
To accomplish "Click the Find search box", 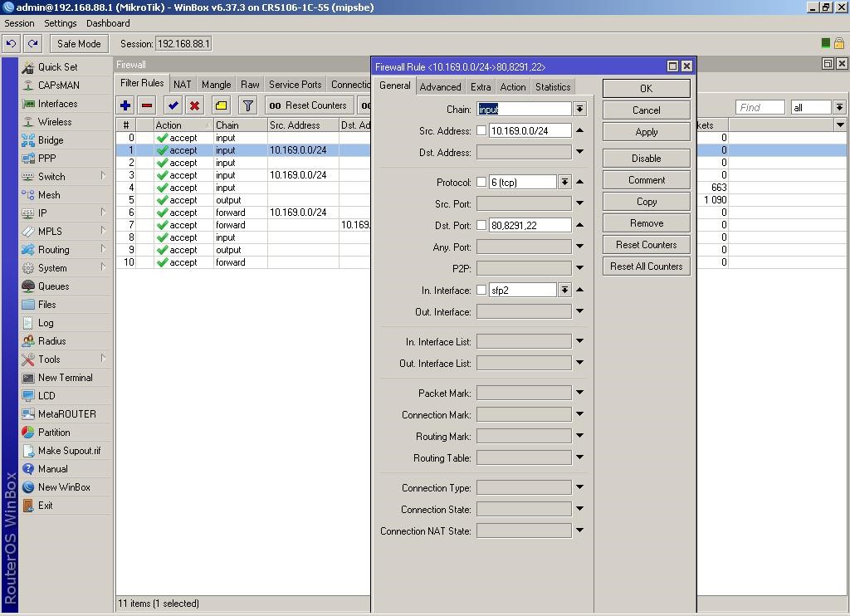I will click(760, 107).
